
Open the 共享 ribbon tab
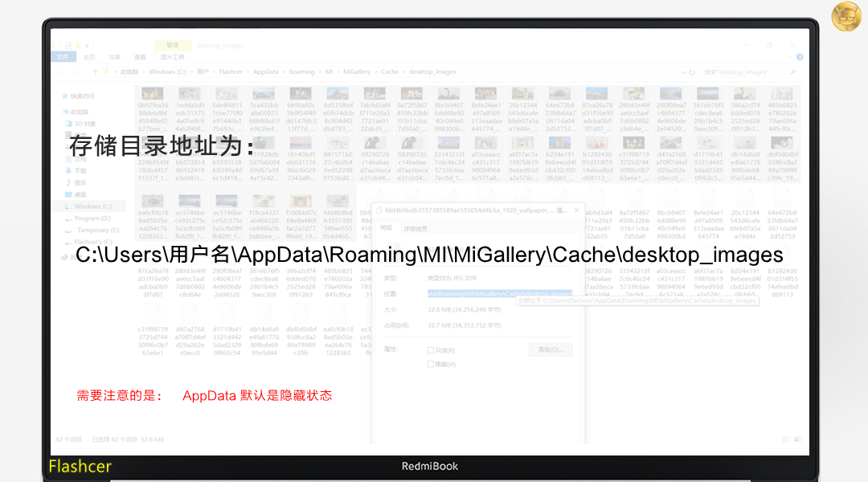tap(114, 57)
